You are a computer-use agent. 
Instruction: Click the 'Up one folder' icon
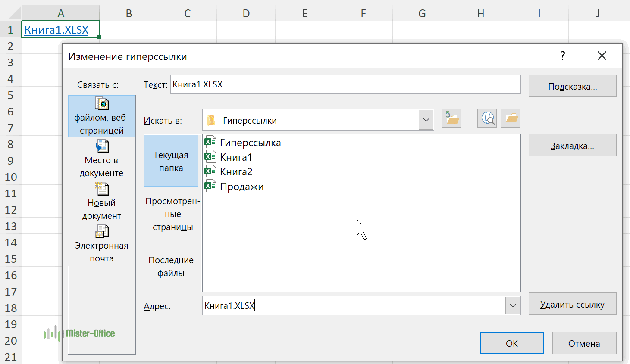[451, 118]
